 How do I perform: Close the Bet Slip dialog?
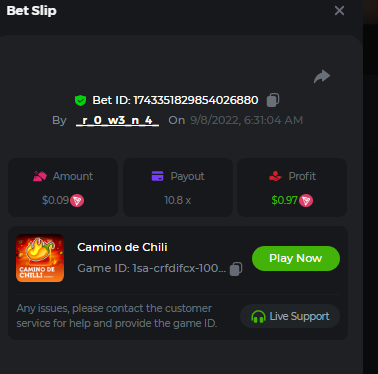pyautogui.click(x=339, y=11)
